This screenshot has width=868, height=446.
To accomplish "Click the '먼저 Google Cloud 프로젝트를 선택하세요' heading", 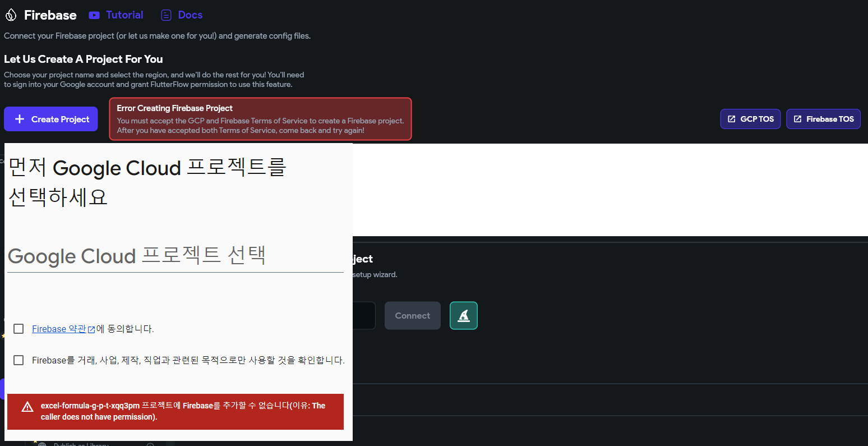I will pos(147,182).
